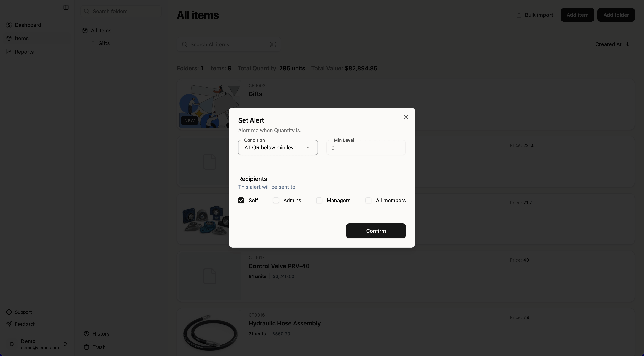The width and height of the screenshot is (644, 356).
Task: Open History from the clock icon
Action: [x=86, y=334]
